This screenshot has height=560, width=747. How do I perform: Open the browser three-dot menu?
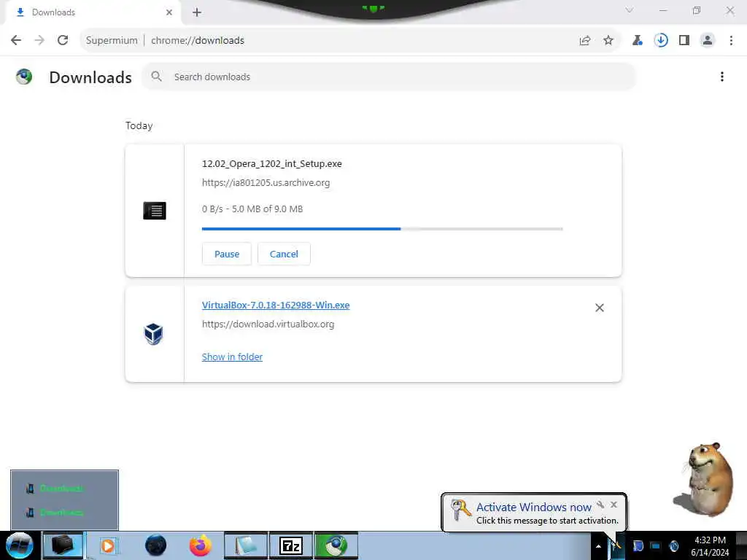[731, 41]
